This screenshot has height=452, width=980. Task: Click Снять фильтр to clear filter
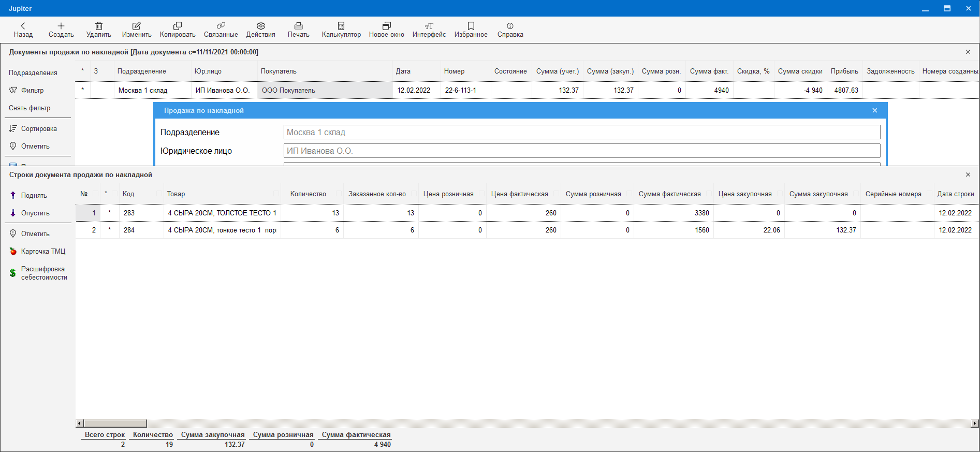[x=30, y=108]
